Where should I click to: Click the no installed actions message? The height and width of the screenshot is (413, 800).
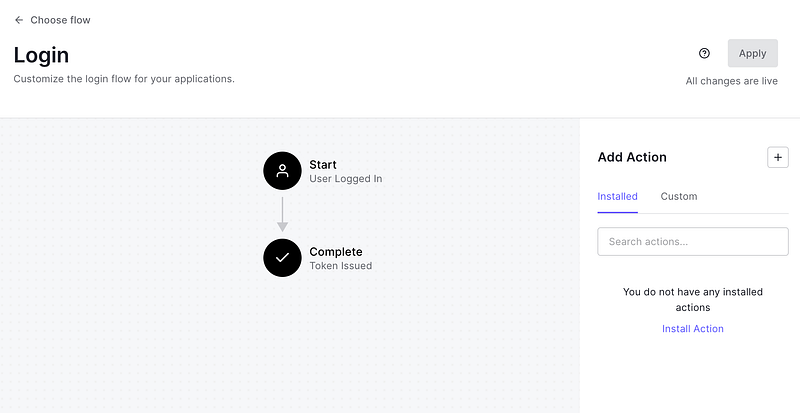[x=692, y=300]
